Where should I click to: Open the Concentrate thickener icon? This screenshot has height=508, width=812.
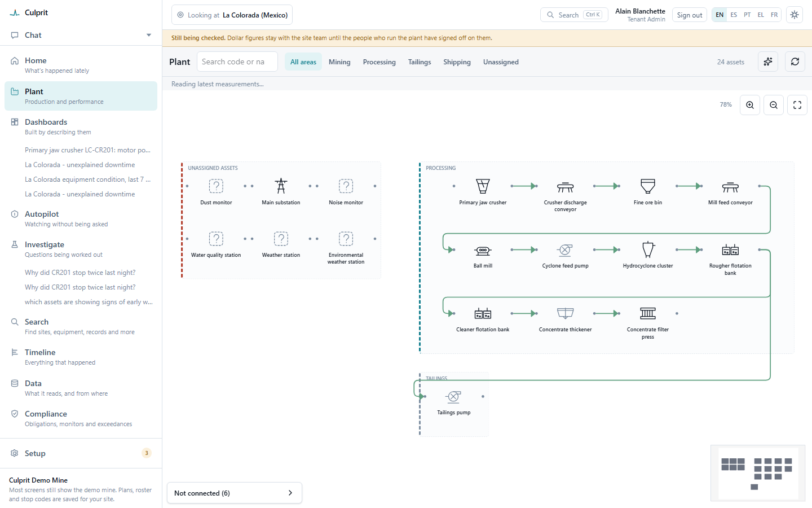coord(565,314)
